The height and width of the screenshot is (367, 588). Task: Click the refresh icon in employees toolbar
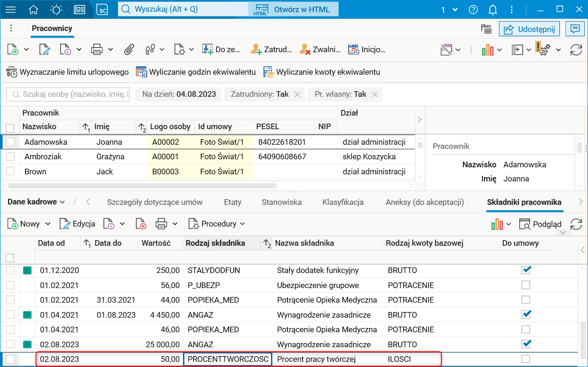pyautogui.click(x=576, y=49)
